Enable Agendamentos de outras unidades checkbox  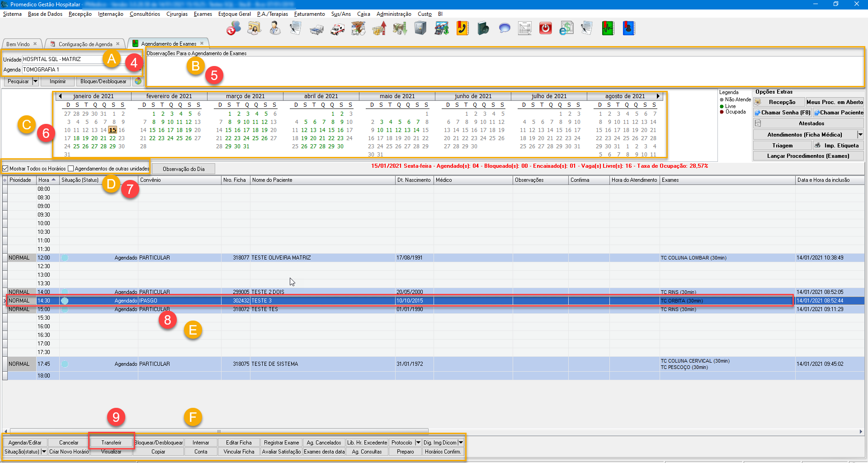[x=71, y=169]
